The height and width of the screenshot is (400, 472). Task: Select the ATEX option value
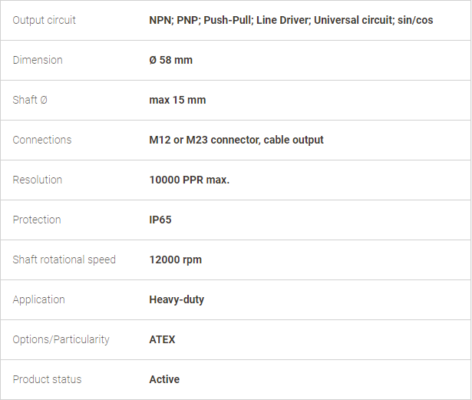pyautogui.click(x=162, y=339)
